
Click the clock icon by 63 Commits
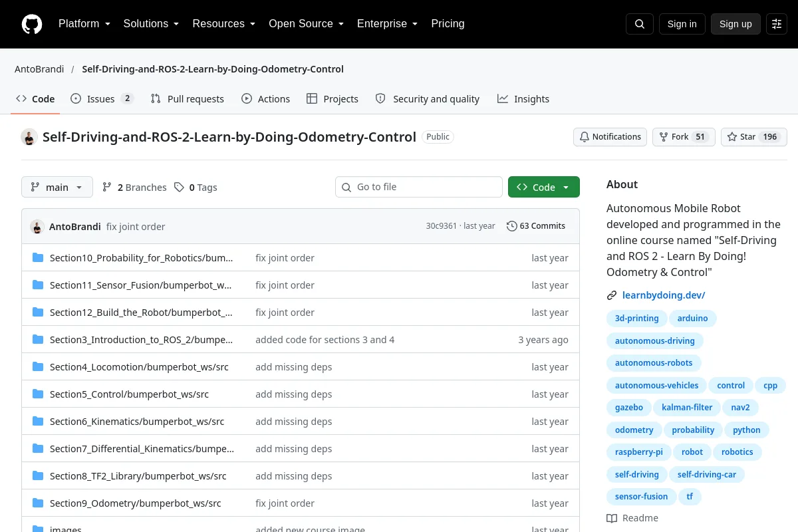point(511,226)
